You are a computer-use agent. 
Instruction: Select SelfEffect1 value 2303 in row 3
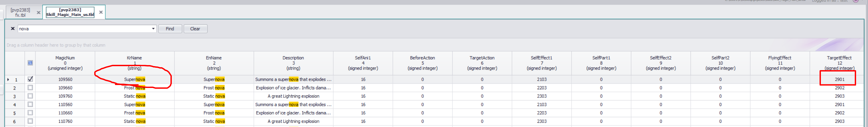542,96
